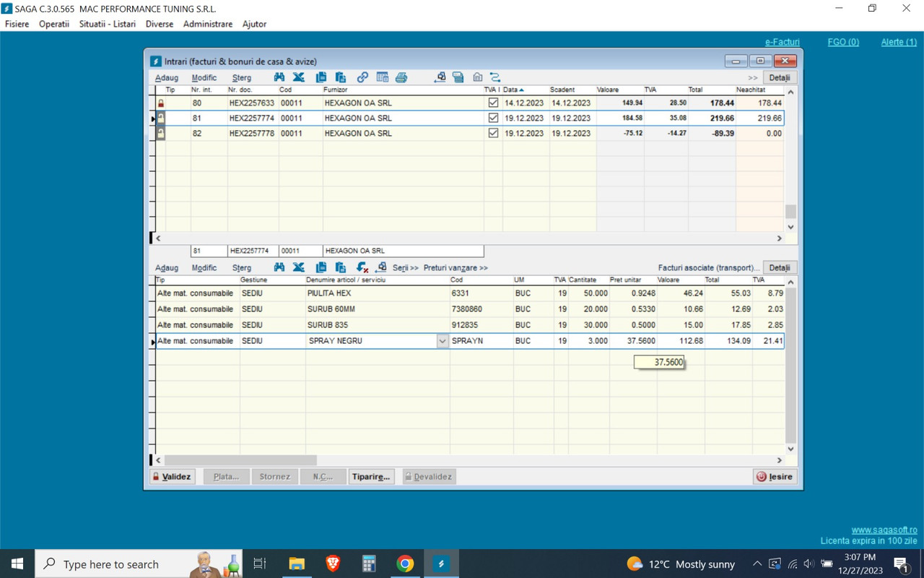Click import boxes-with-arrow icon in lower toolbar
This screenshot has width=924, height=578.
pos(381,267)
